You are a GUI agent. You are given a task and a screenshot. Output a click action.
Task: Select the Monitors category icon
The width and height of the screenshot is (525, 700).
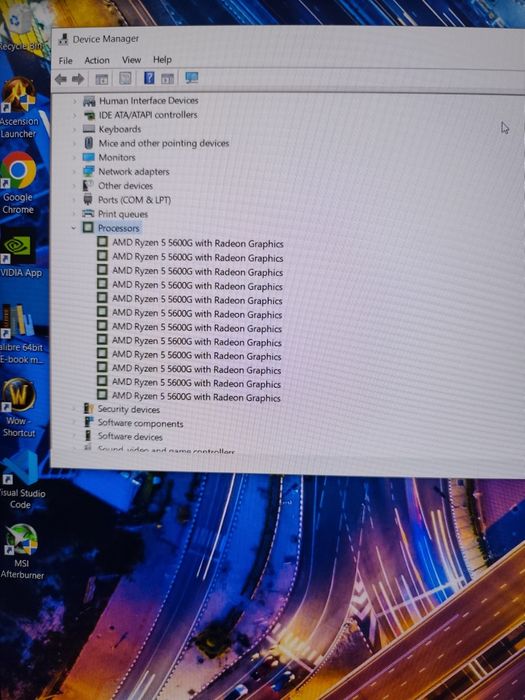coord(89,157)
